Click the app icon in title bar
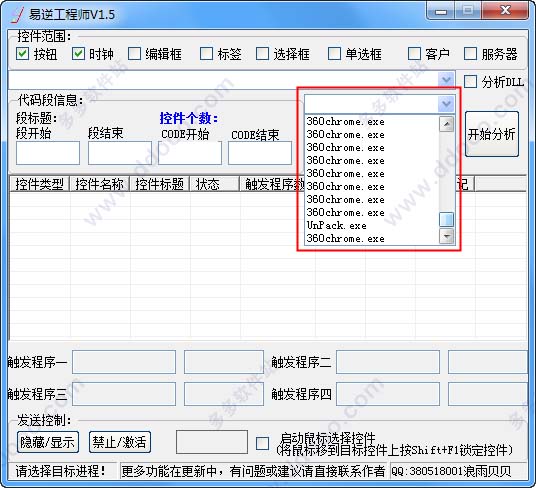The height and width of the screenshot is (488, 536). click(17, 14)
